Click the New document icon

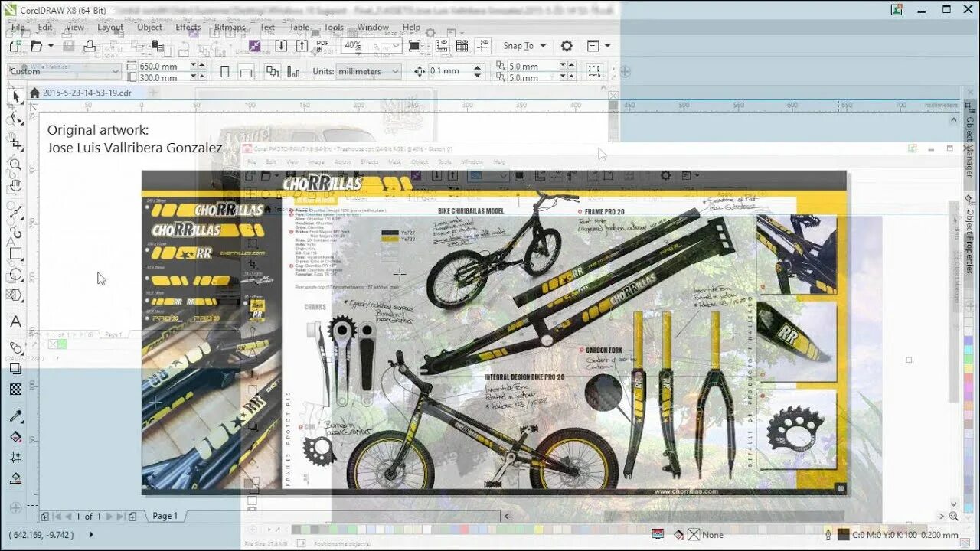point(15,46)
